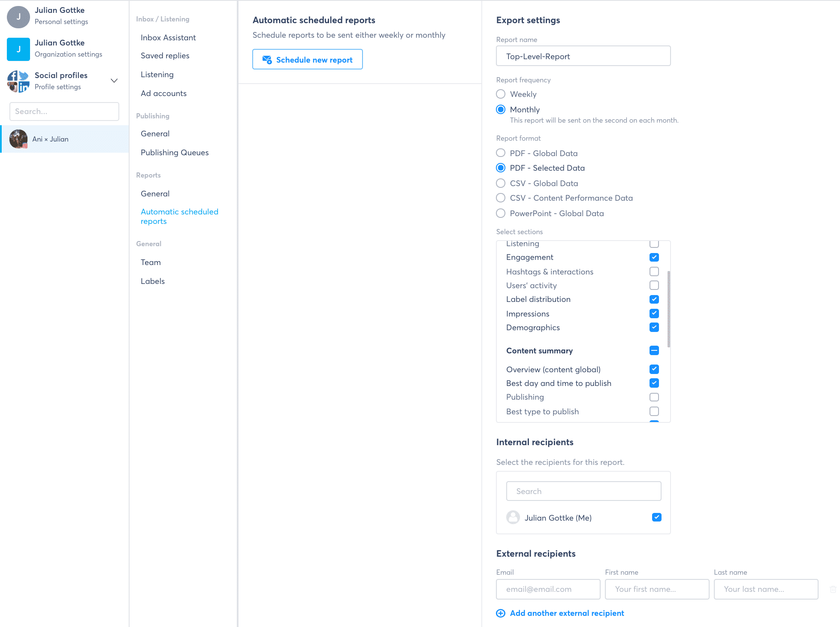Image resolution: width=840 pixels, height=627 pixels.
Task: Select the Weekly report frequency
Action: point(501,94)
